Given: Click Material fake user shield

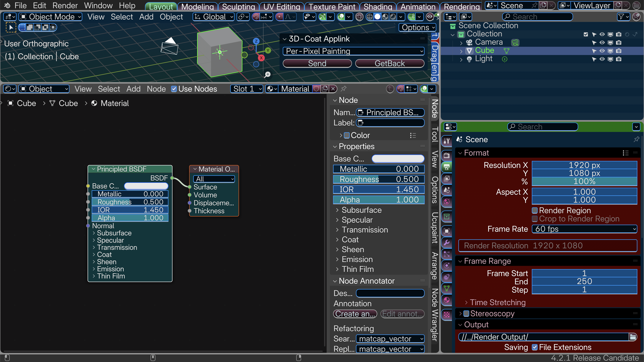Looking at the screenshot, I should (316, 89).
